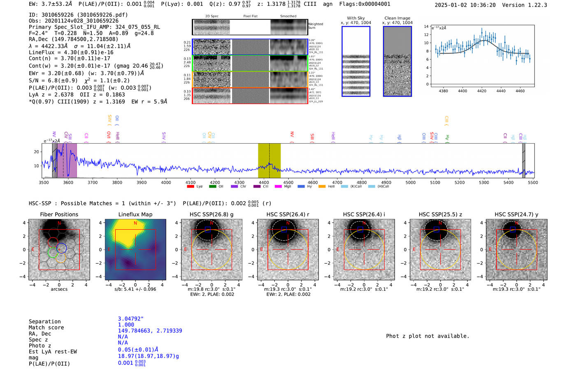Open the HSC SSP z-band cutout
This screenshot has width=576, height=392.
[440, 249]
